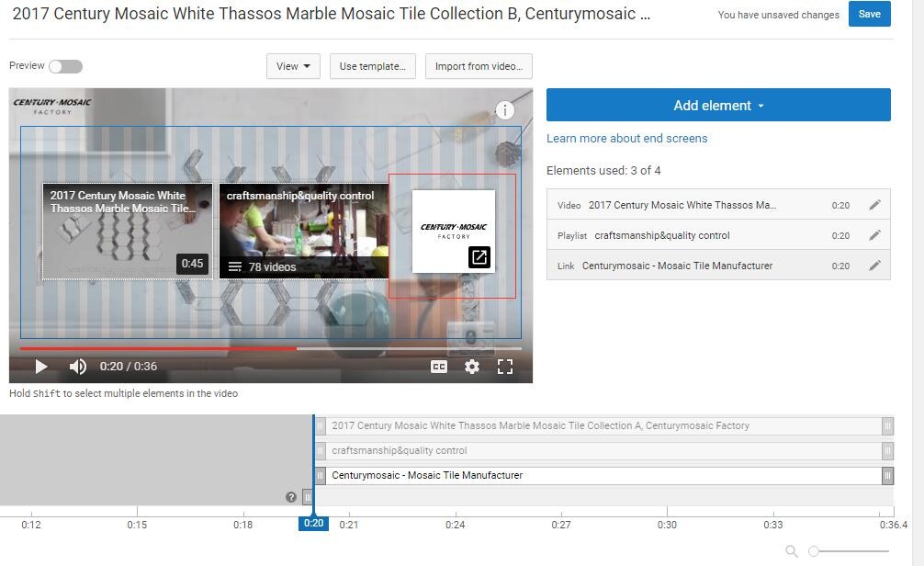Play the video
Viewport: 924px width, 566px height.
(40, 367)
